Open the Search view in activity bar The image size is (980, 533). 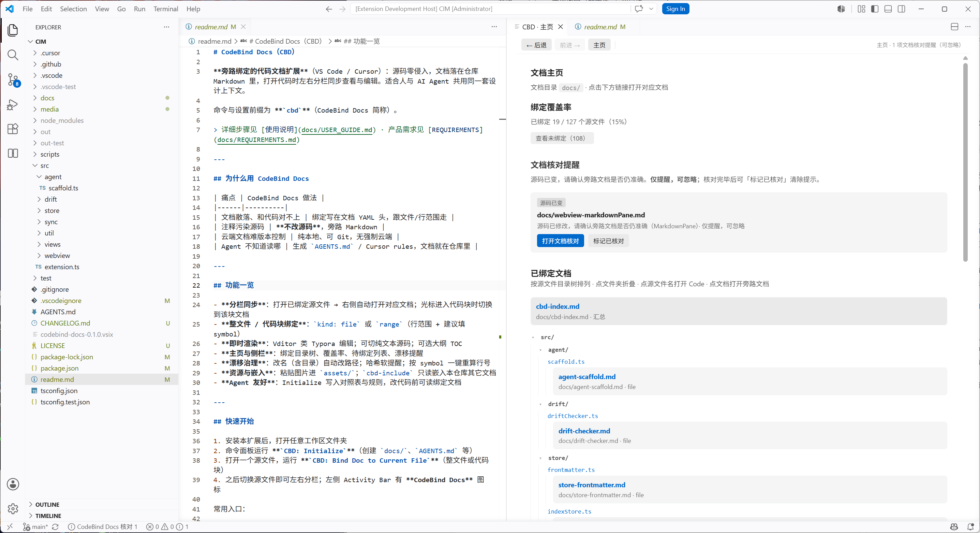click(13, 55)
